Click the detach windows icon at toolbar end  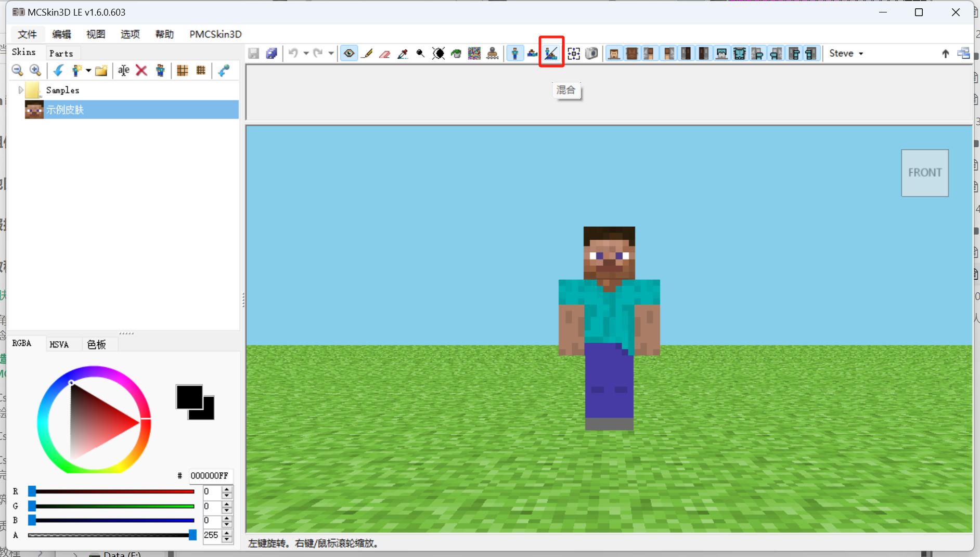coord(963,53)
